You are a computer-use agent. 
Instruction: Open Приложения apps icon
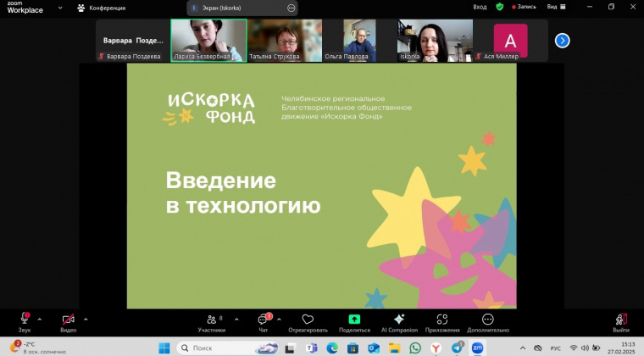[x=442, y=319]
